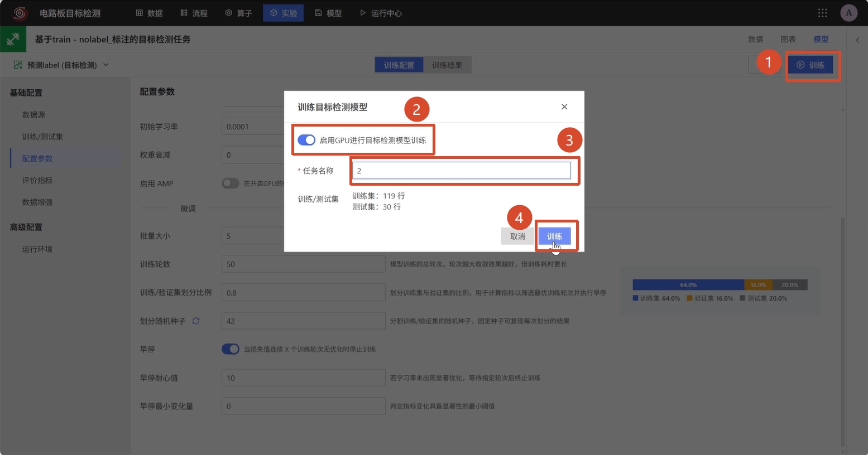
Task: Open the 运行中心 top menu
Action: tap(381, 13)
